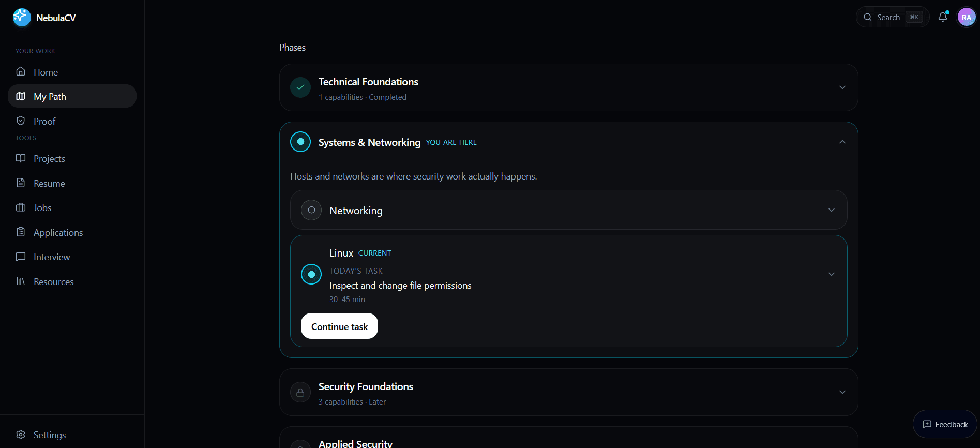Click the Applications clipboard icon

21,232
